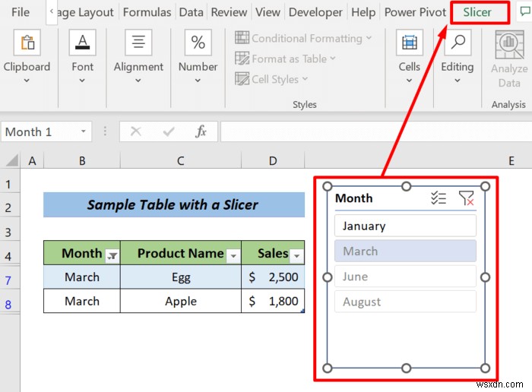Switch to the Page Layout tab
The image size is (532, 392).
85,12
